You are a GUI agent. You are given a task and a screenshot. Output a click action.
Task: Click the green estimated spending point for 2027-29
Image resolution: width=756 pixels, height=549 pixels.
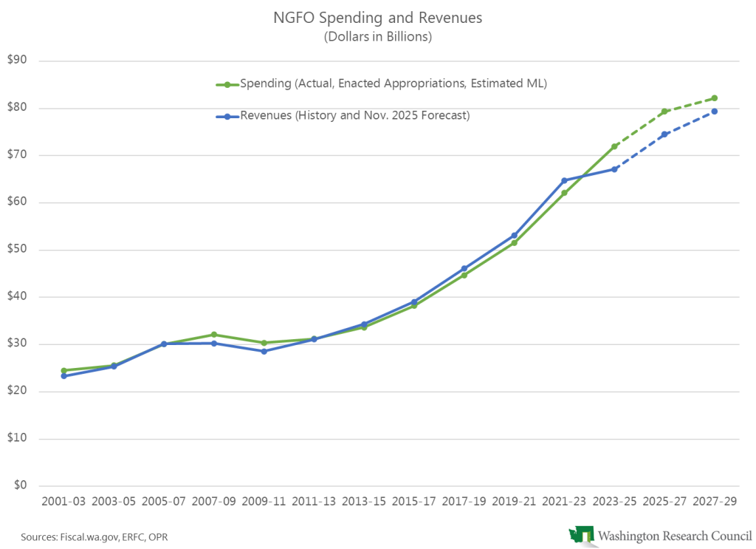point(715,98)
